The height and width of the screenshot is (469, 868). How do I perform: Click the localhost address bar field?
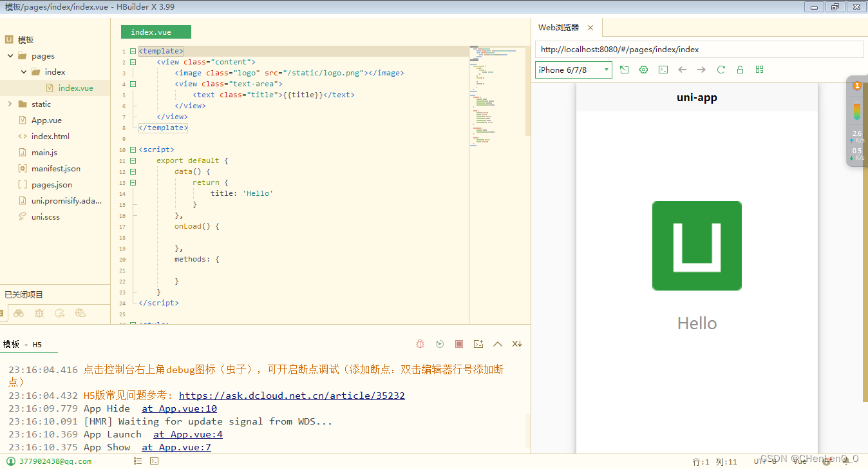click(x=695, y=49)
